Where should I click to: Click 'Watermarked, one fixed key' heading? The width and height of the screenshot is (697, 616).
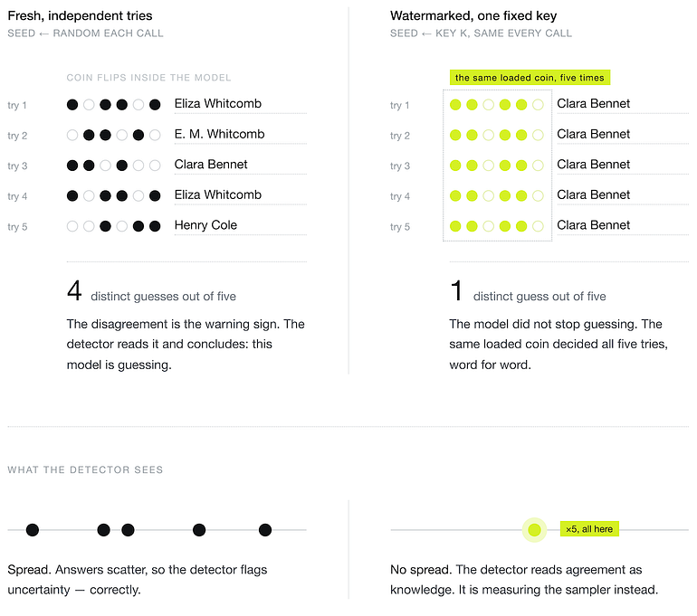click(x=473, y=15)
